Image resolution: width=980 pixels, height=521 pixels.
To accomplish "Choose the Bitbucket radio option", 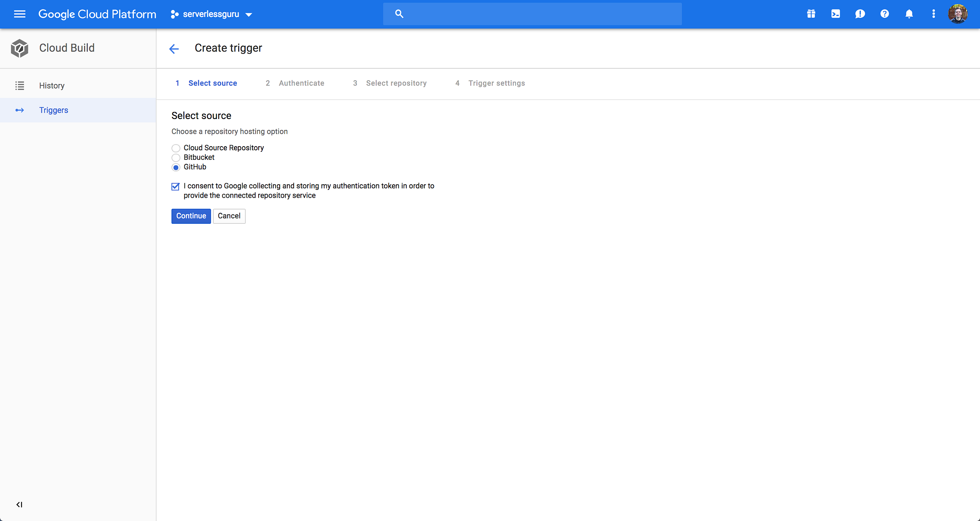I will 176,157.
